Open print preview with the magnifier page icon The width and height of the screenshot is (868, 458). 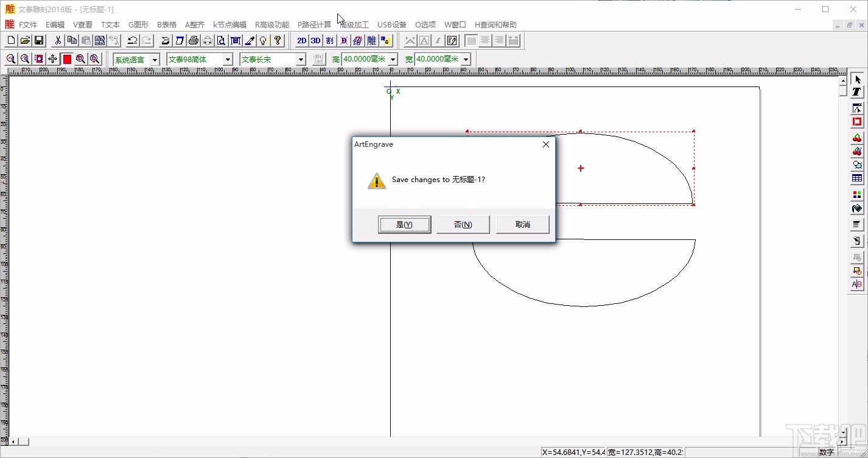[x=222, y=41]
